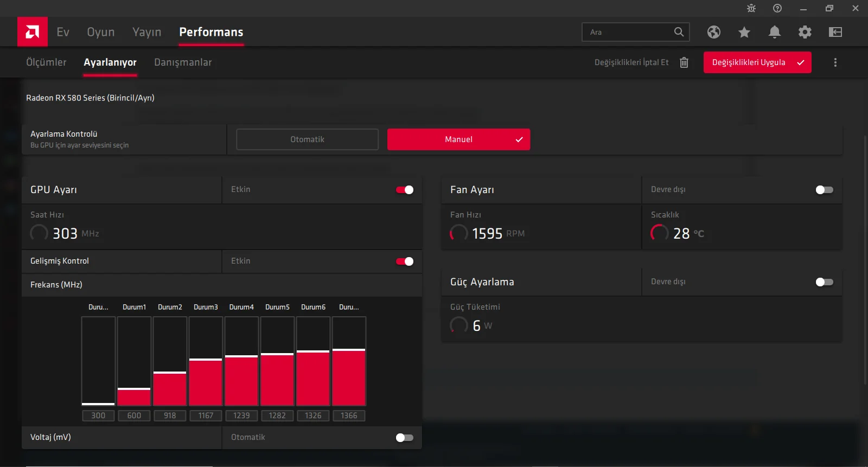Select the Manuel tuning control option
868x467 pixels.
(x=458, y=139)
